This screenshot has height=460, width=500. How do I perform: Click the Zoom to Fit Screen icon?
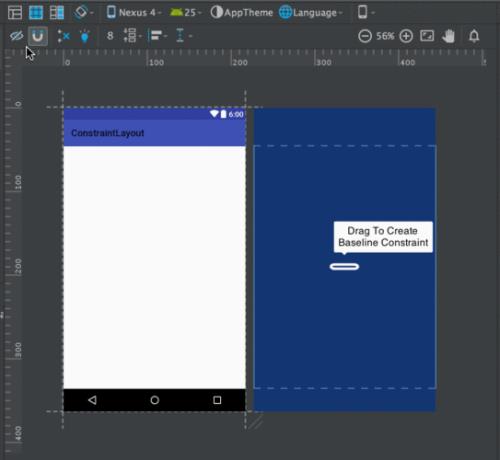(427, 36)
